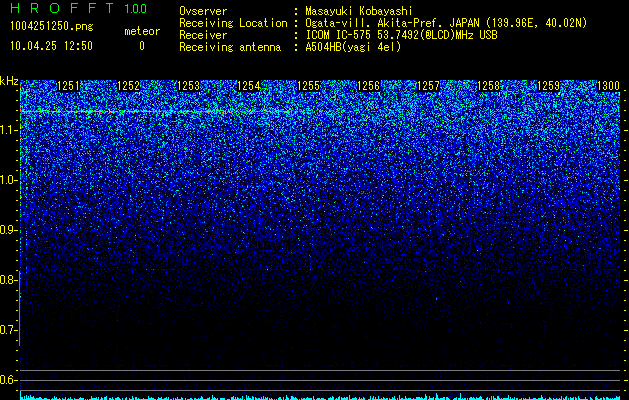Click the Receiver label
The height and width of the screenshot is (400, 629).
pyautogui.click(x=203, y=35)
